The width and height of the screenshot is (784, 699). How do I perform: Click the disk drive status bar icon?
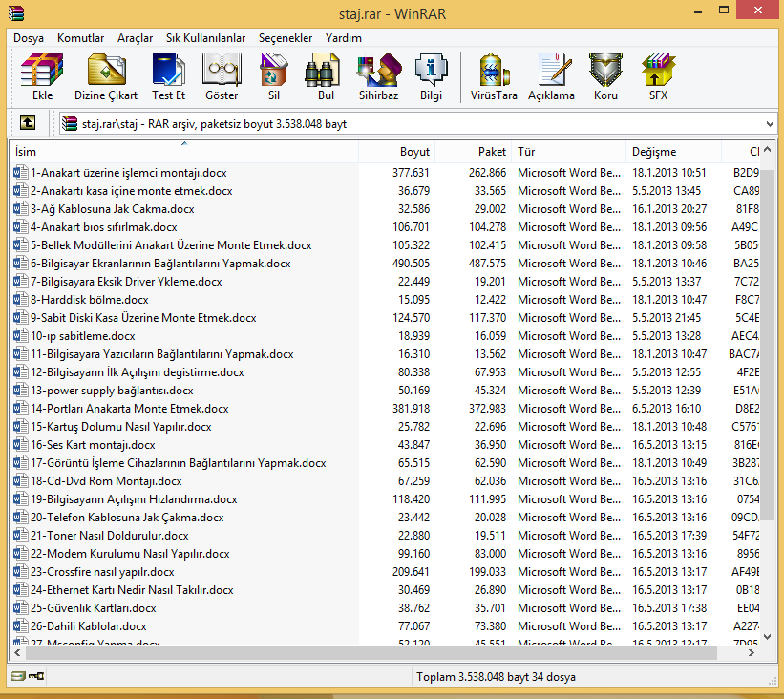[x=18, y=676]
